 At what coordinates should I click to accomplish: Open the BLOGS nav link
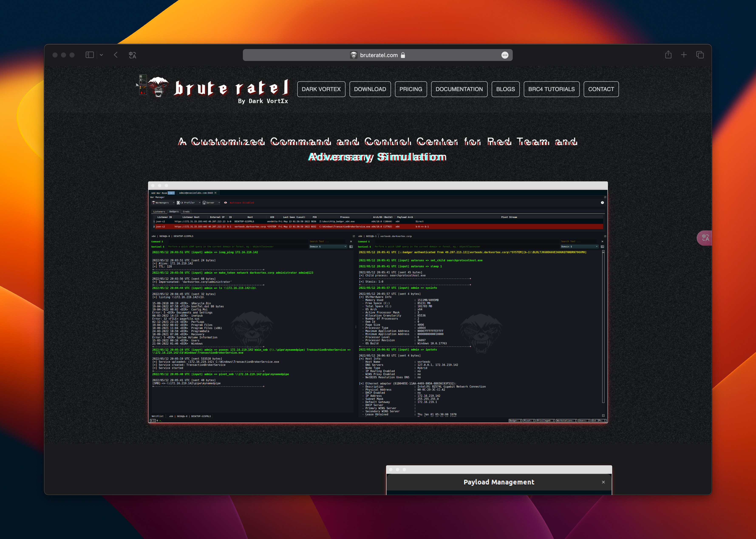pos(505,89)
